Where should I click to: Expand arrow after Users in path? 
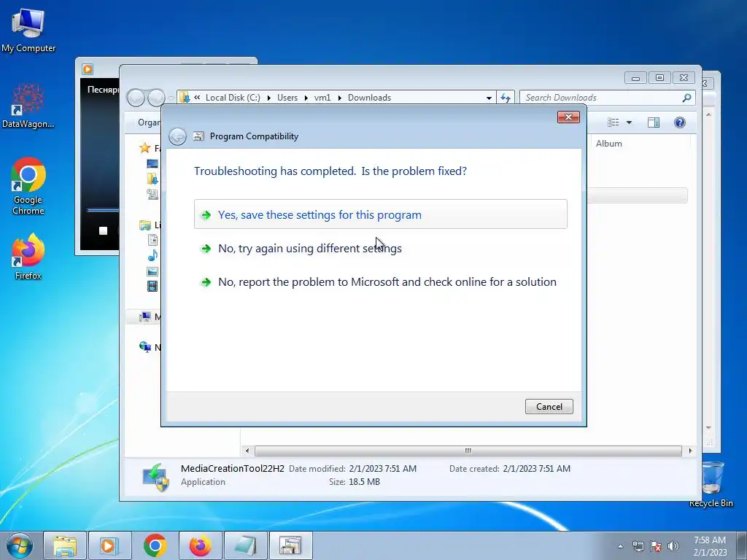[306, 98]
